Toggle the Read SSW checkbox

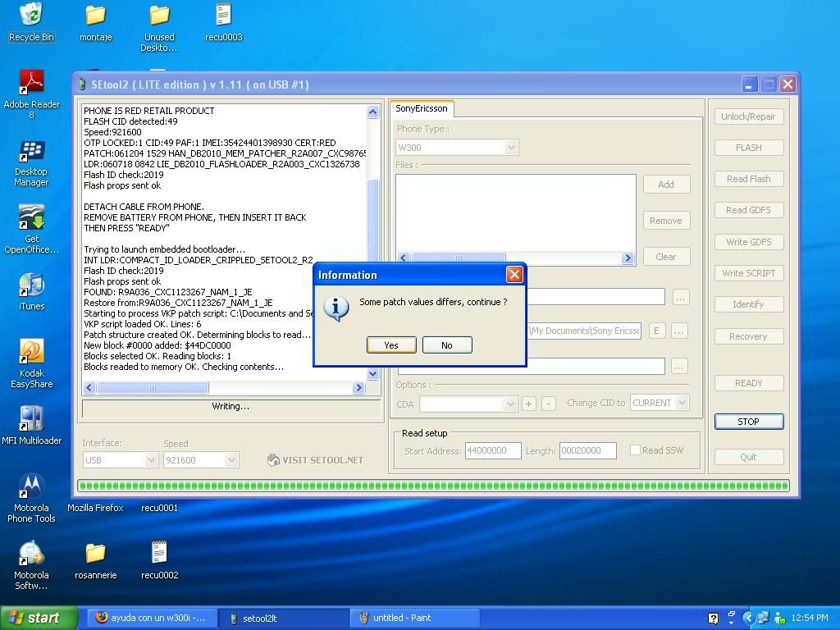(635, 450)
